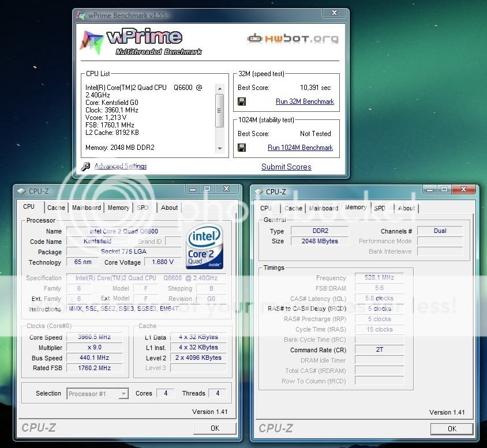Click the Command Rate value 2T
This screenshot has height=448, width=487.
(379, 349)
